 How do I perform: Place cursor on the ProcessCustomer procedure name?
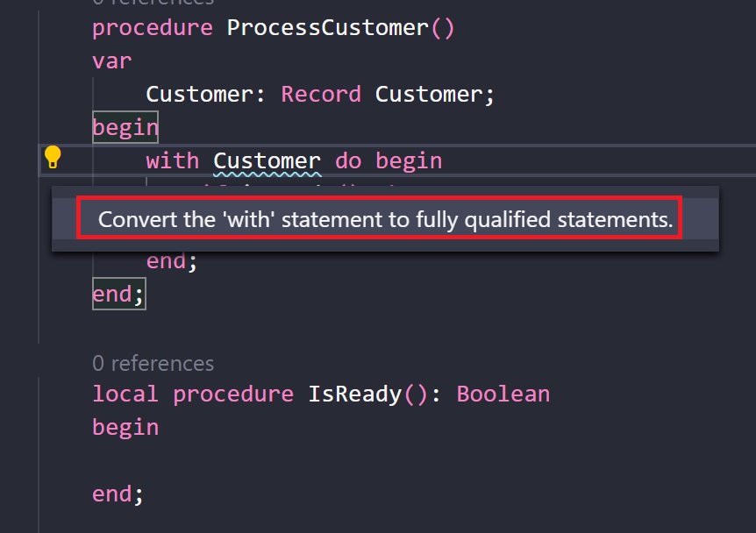tap(327, 27)
